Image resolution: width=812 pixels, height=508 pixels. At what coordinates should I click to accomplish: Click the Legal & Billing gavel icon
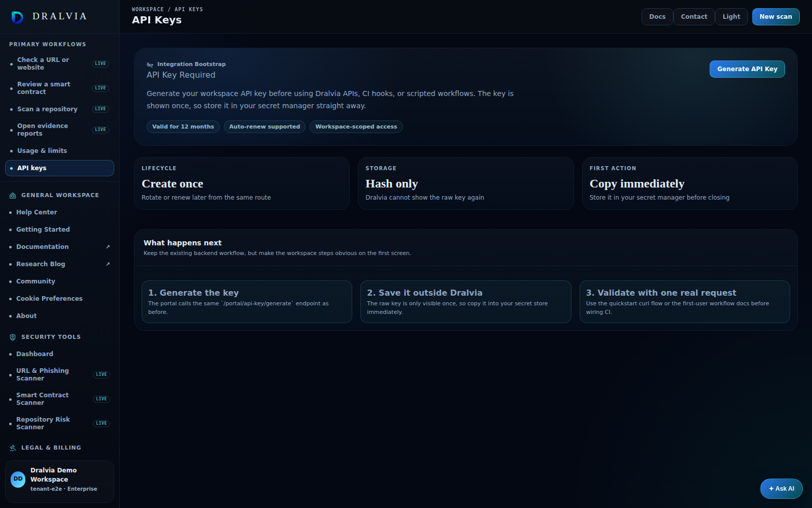pyautogui.click(x=13, y=448)
